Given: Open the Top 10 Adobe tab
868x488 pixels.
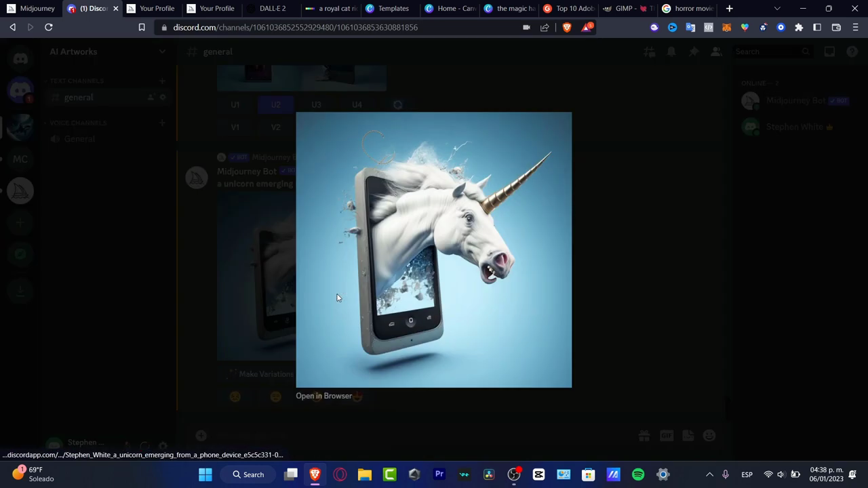Looking at the screenshot, I should click(x=570, y=9).
